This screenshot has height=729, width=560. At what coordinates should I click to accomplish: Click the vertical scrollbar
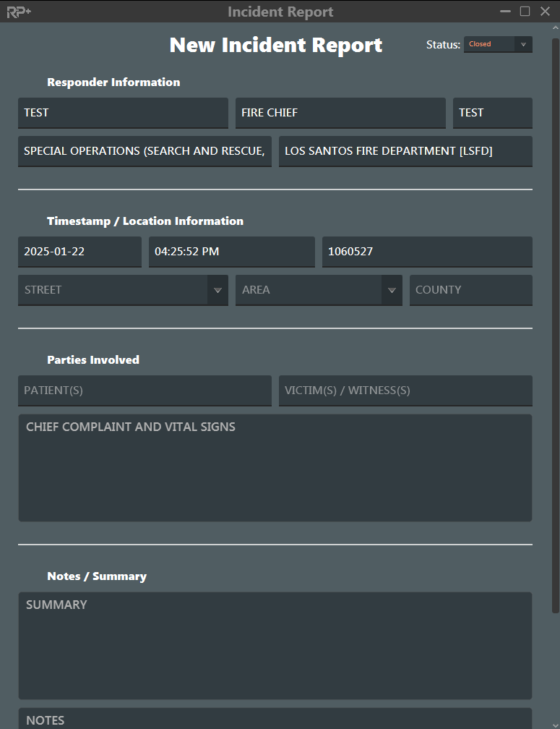click(555, 325)
